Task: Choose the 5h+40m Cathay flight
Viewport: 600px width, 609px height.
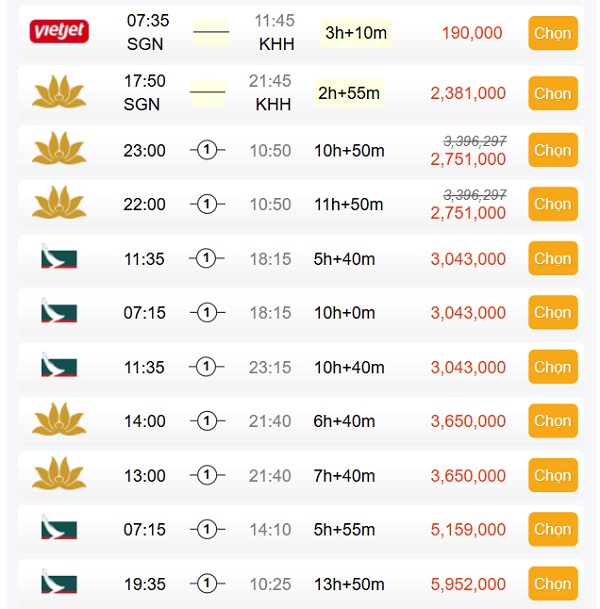Action: click(552, 258)
